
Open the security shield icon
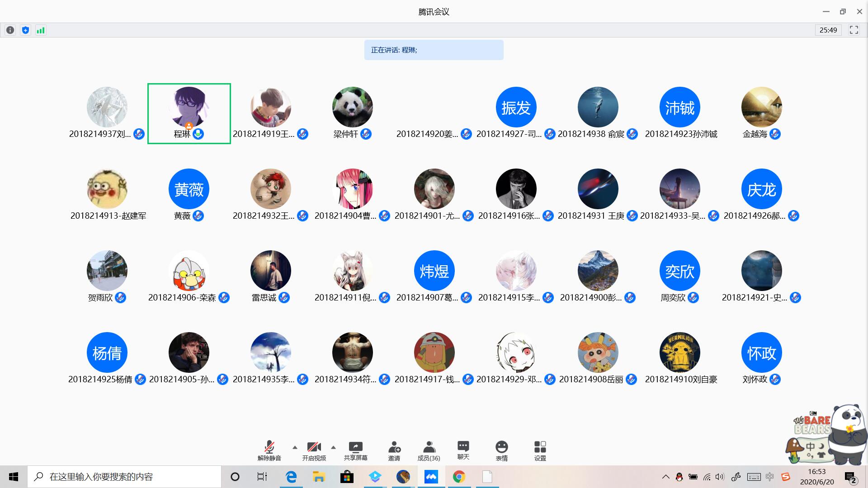point(25,30)
